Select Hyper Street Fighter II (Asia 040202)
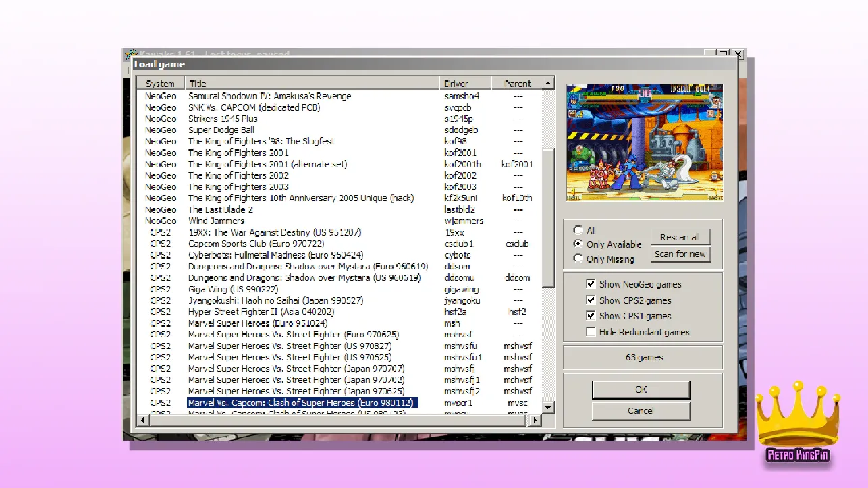This screenshot has height=488, width=868. tap(340, 312)
